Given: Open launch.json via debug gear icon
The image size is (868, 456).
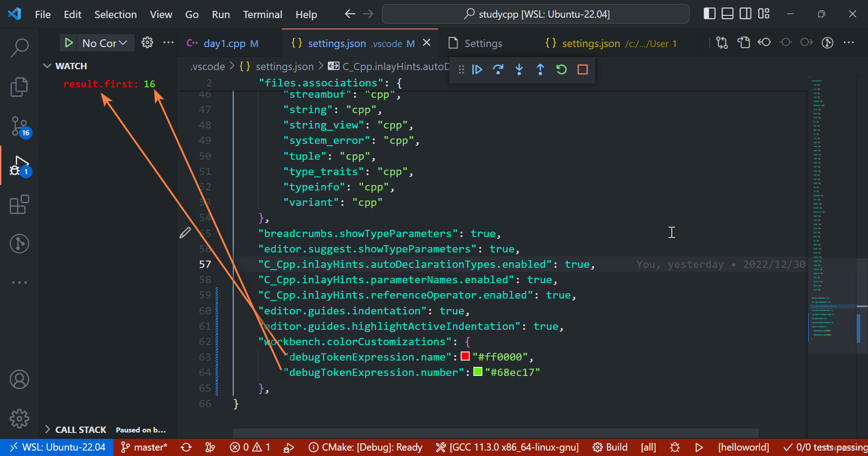Looking at the screenshot, I should pyautogui.click(x=147, y=43).
